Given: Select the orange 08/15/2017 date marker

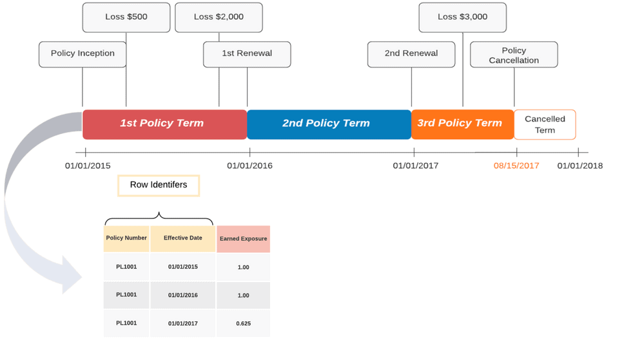Looking at the screenshot, I should [516, 166].
